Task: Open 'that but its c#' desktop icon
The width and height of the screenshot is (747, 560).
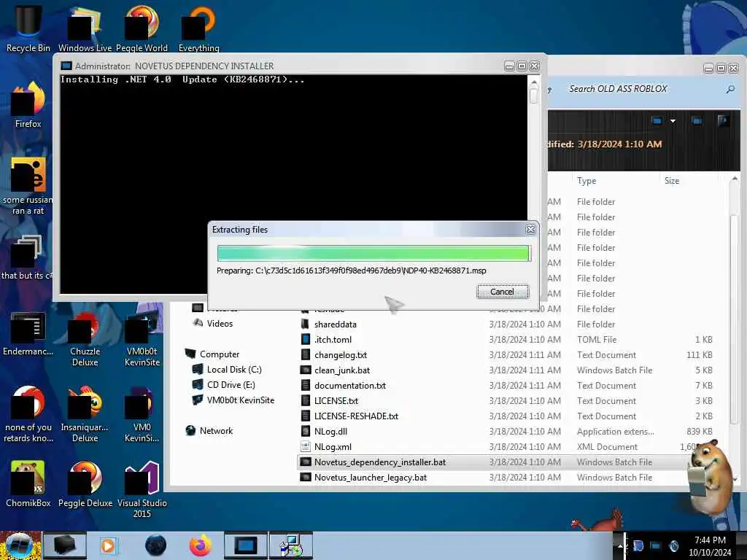Action: (x=27, y=257)
